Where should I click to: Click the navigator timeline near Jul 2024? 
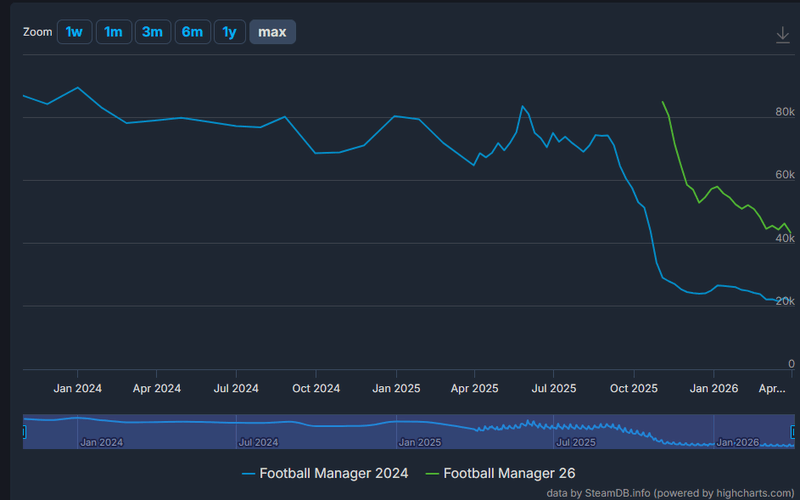pos(258,442)
